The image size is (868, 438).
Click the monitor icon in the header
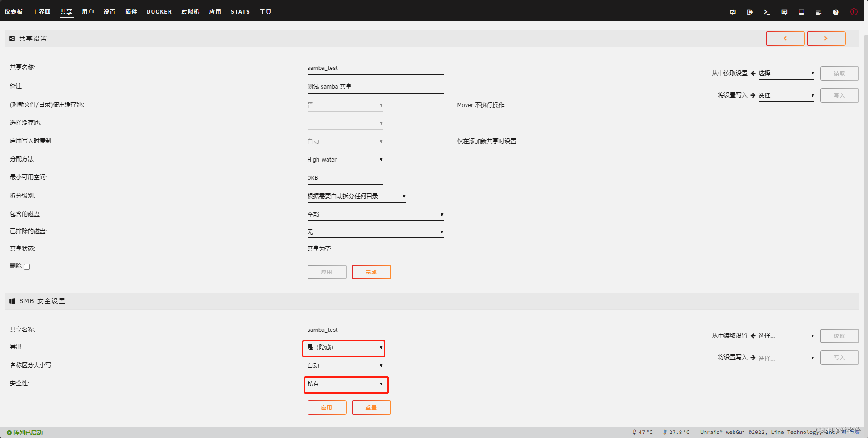coord(802,12)
